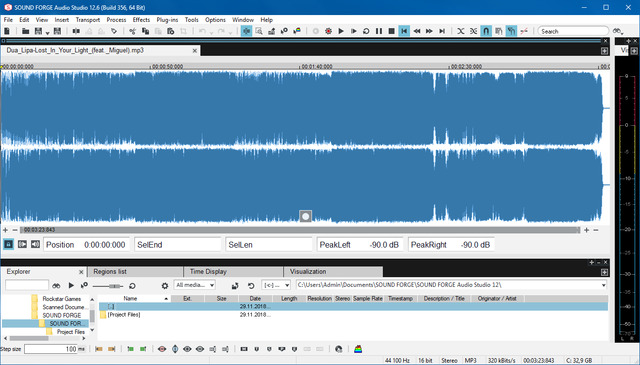
Task: Click the tag marker icon
Action: click(114, 31)
